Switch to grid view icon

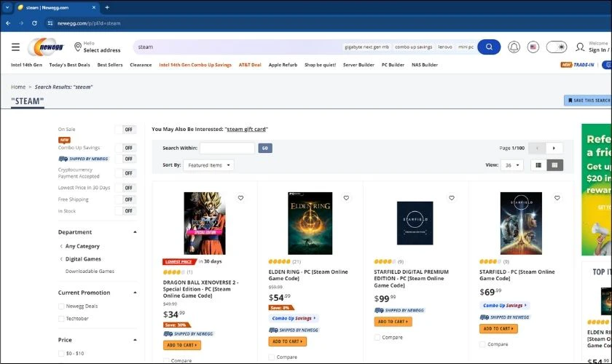coord(554,165)
